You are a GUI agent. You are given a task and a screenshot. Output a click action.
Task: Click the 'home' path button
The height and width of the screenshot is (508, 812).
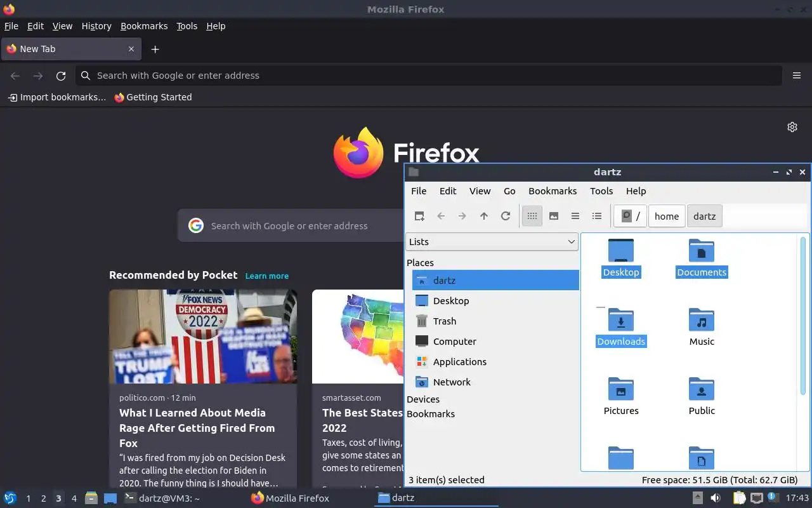click(x=667, y=216)
